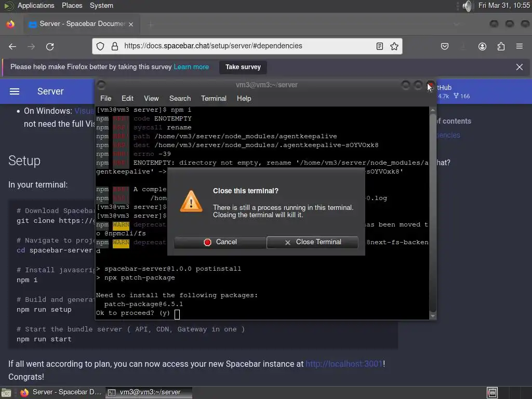Open the list all tabs chevron
Screen dimensions: 532x399
456,24
